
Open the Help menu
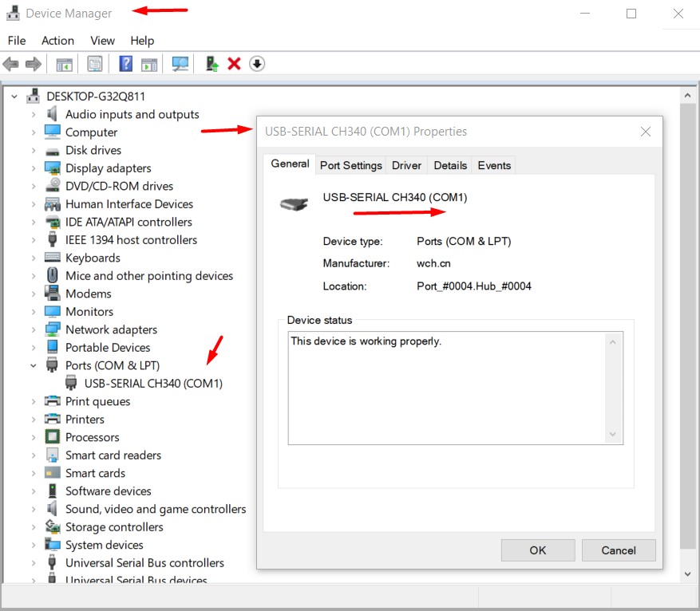(142, 41)
